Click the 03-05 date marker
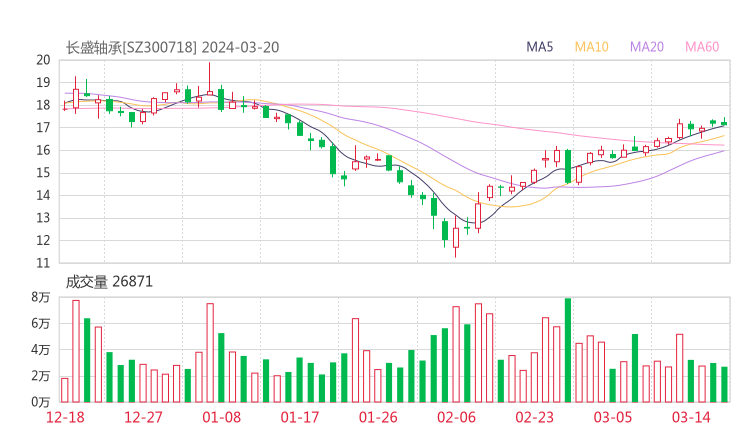 (613, 418)
